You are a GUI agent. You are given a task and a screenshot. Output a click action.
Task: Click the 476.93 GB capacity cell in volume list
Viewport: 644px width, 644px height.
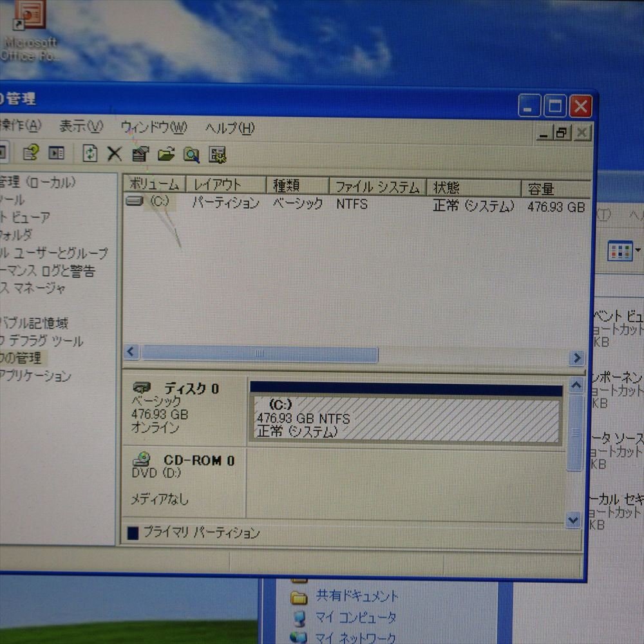[x=556, y=207]
